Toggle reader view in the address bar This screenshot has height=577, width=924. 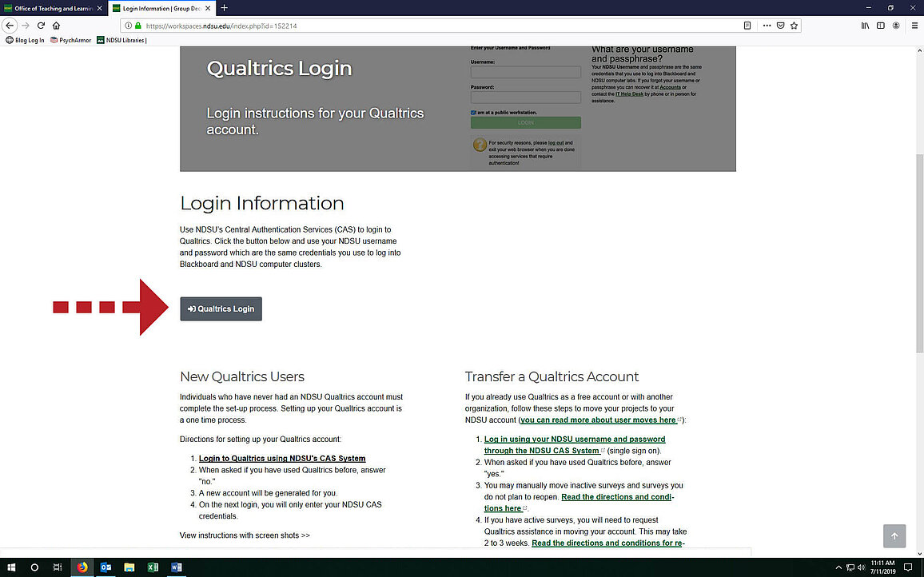747,26
